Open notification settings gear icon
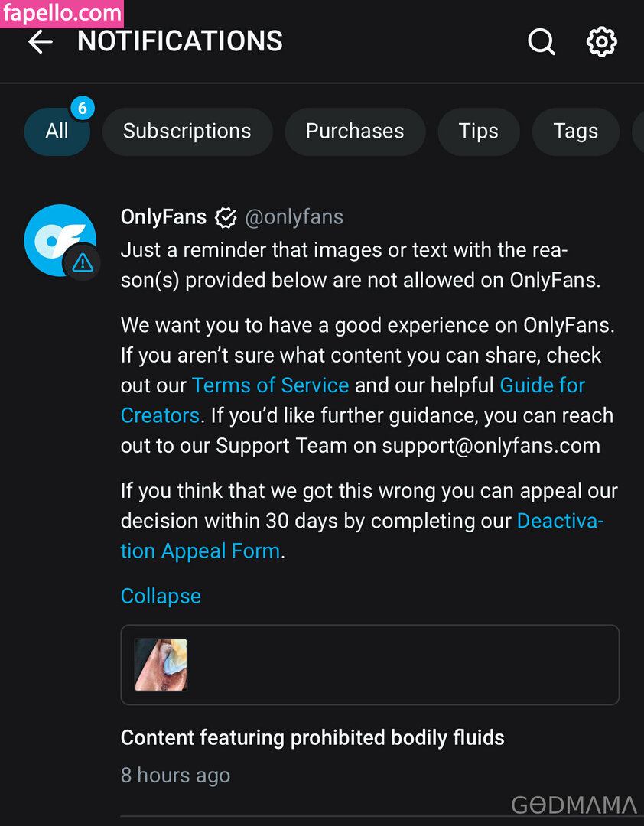The height and width of the screenshot is (826, 644). (x=601, y=42)
